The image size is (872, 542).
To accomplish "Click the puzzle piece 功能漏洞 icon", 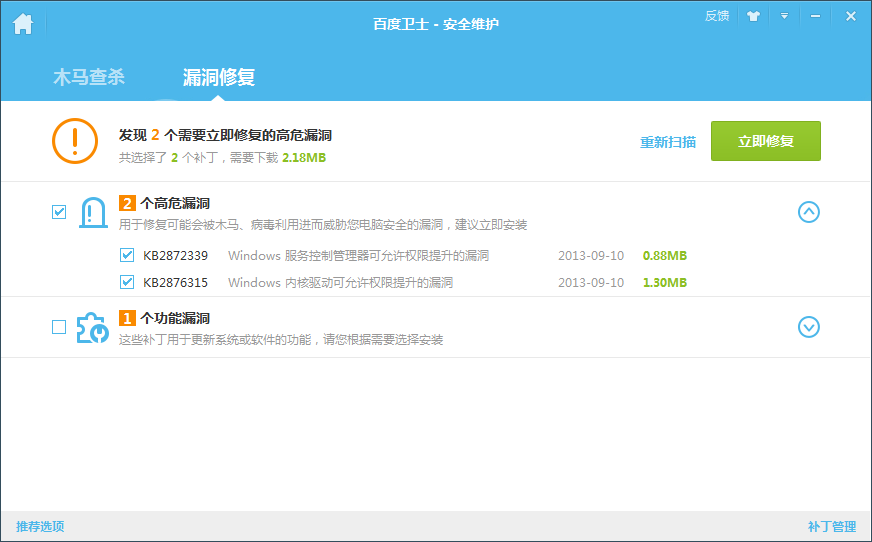I will 92,327.
